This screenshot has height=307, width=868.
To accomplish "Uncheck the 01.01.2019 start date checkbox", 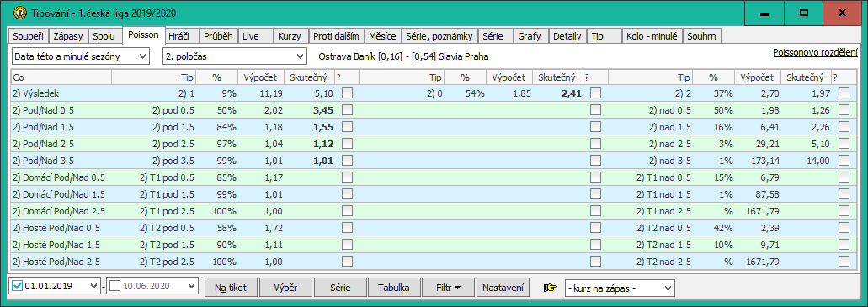I will [x=17, y=286].
